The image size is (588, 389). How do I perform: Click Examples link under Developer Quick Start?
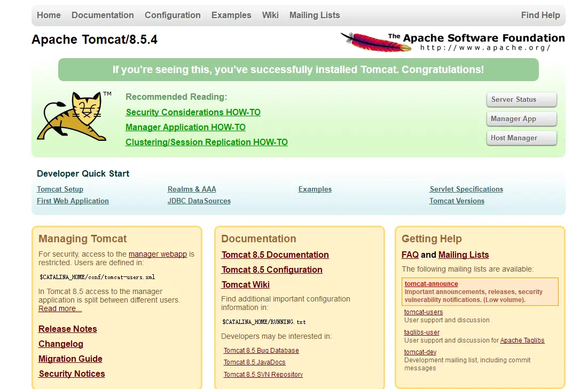point(315,189)
